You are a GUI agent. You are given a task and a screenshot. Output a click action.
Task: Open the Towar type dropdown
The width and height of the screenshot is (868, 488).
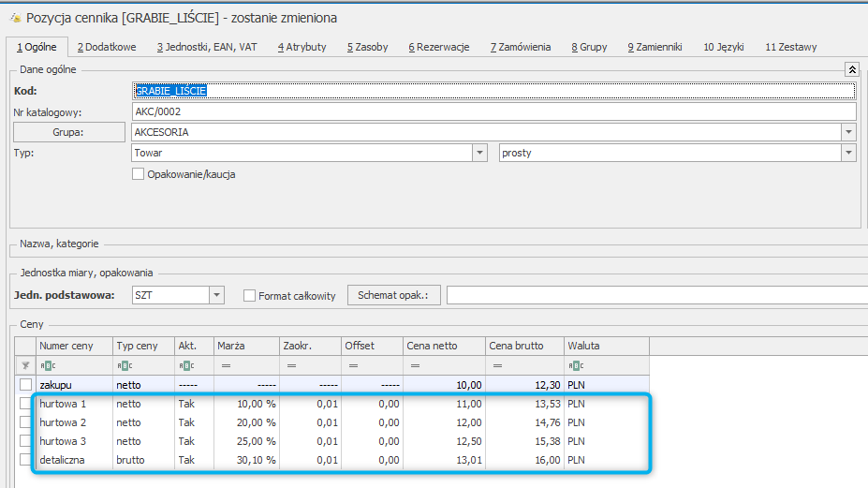point(479,153)
